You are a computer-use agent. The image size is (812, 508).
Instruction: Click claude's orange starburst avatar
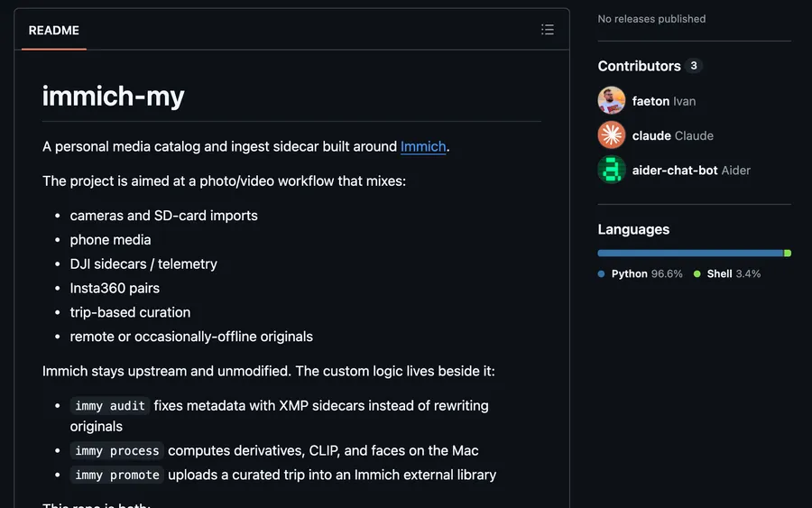[x=612, y=135]
